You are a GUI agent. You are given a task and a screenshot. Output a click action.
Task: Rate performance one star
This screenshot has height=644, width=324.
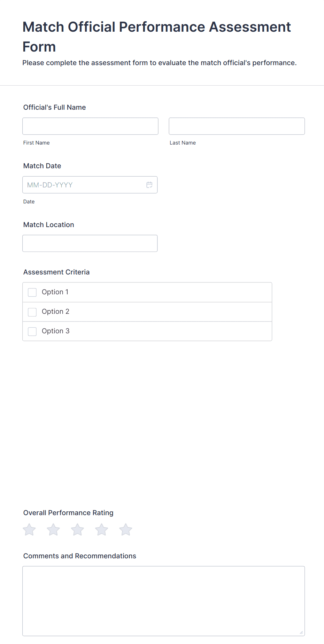pos(29,530)
